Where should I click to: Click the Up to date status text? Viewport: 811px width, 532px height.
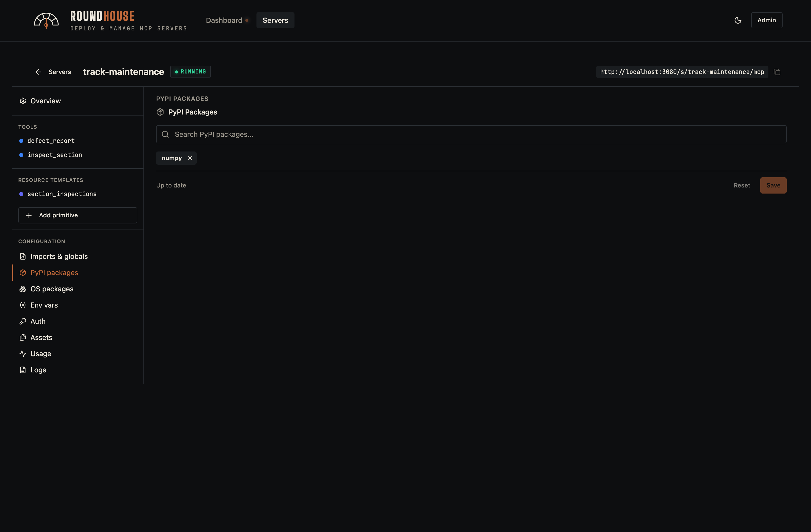click(x=171, y=185)
